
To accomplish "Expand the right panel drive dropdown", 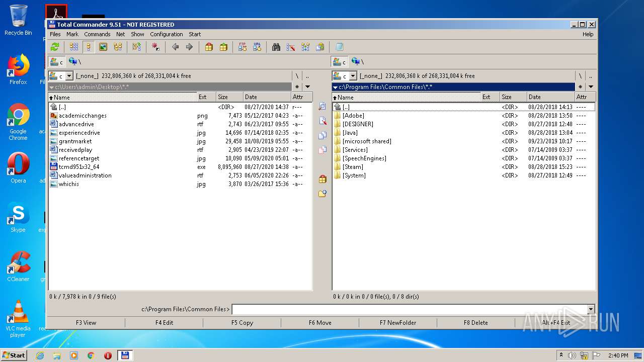I will pyautogui.click(x=353, y=76).
